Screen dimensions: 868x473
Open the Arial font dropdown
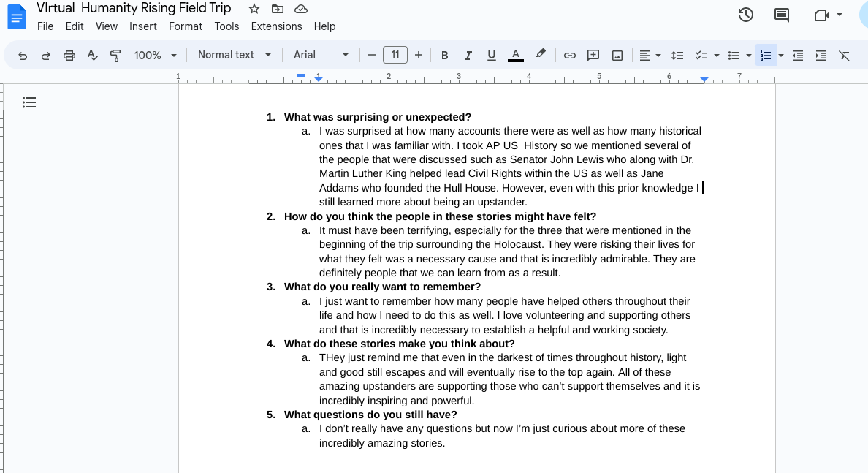[x=321, y=55]
